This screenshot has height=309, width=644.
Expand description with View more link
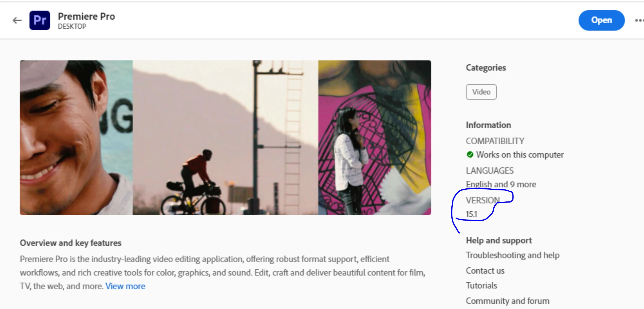tap(125, 286)
